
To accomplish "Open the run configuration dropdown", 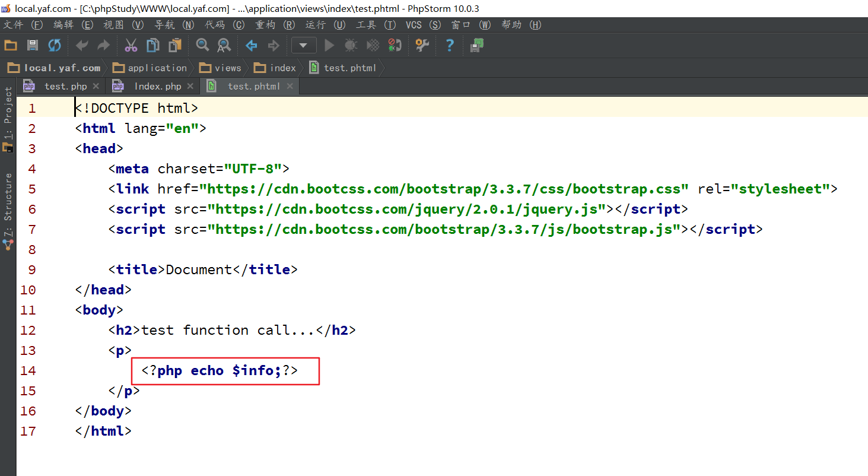I will 303,45.
